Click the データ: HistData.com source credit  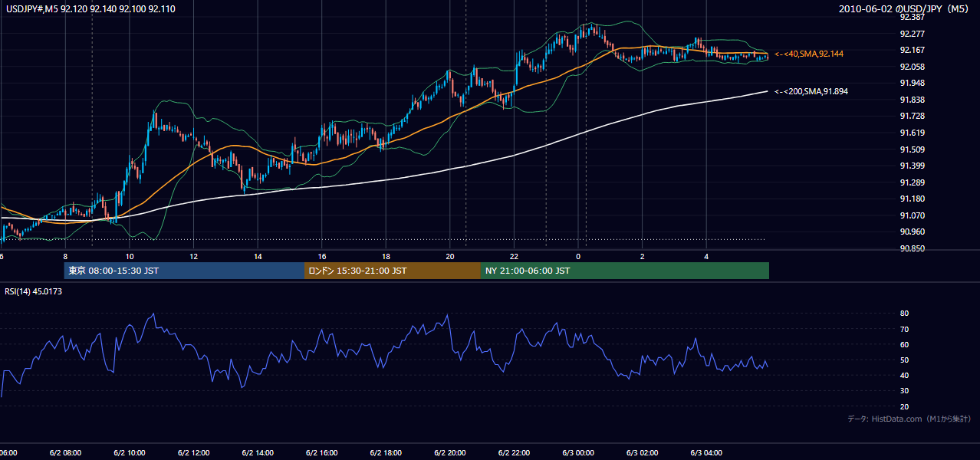click(x=909, y=419)
